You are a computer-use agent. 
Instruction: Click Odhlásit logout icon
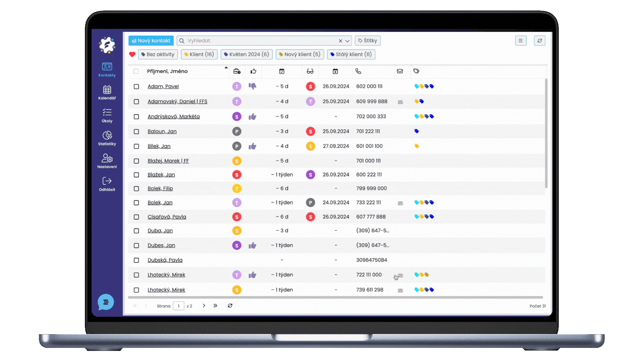[x=107, y=181]
